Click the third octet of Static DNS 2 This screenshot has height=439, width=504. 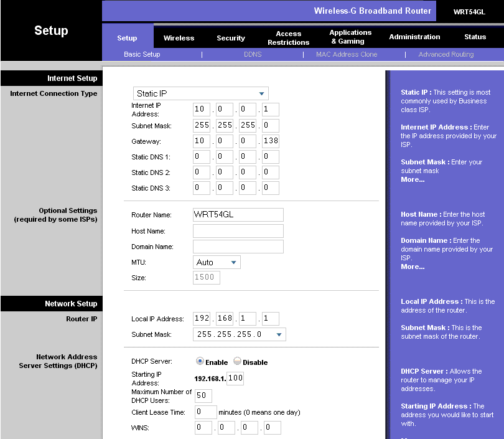pos(248,172)
